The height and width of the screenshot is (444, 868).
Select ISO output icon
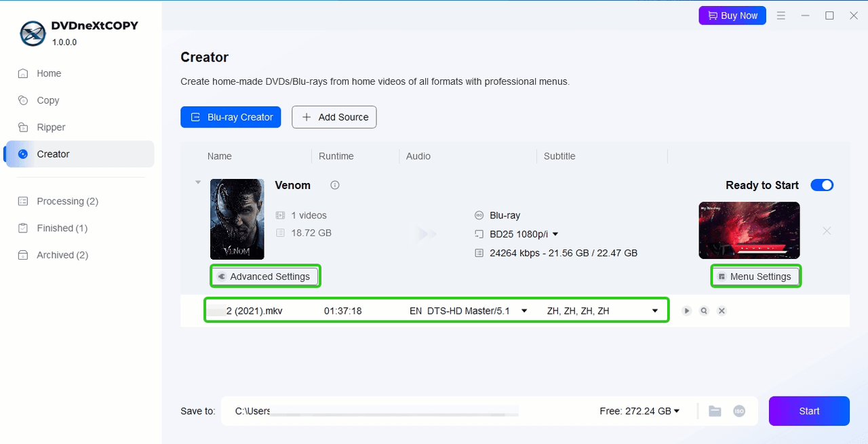740,411
